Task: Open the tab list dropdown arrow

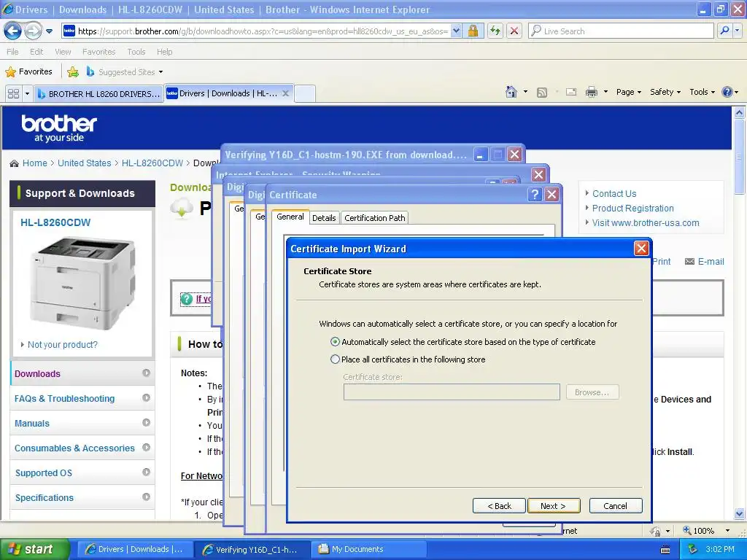Action: coord(27,93)
